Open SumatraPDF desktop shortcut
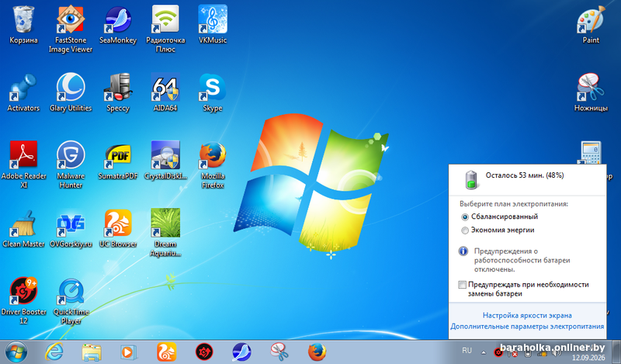 pyautogui.click(x=118, y=161)
